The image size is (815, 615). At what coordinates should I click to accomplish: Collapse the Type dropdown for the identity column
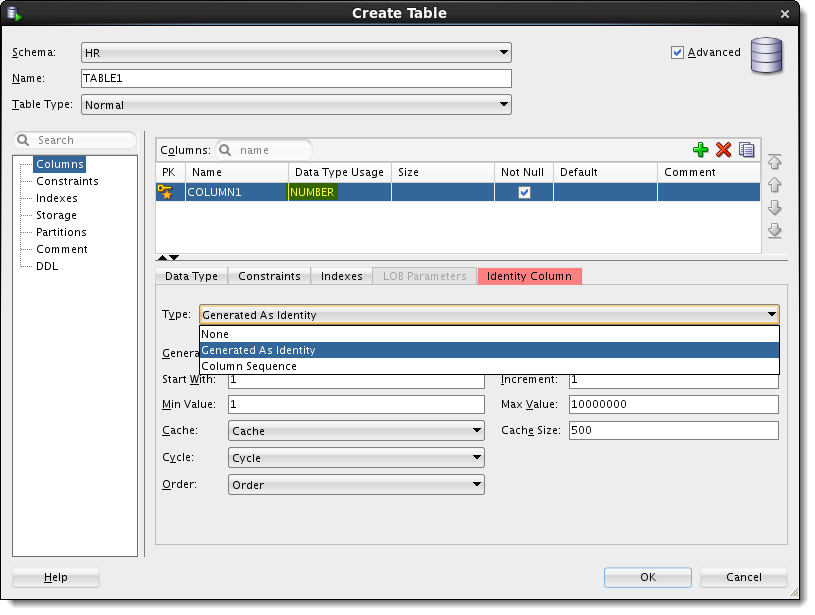tap(489, 315)
